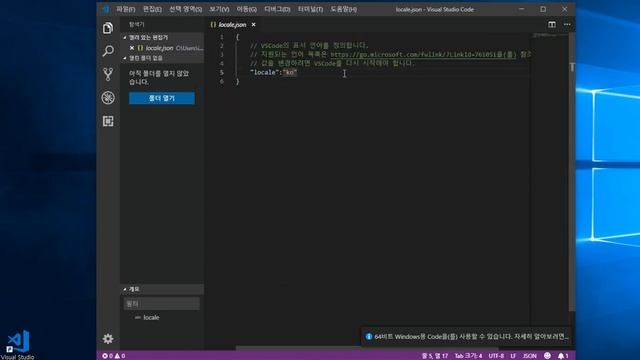The height and width of the screenshot is (360, 640).
Task: Click the closing brace on line 6
Action: (x=238, y=81)
